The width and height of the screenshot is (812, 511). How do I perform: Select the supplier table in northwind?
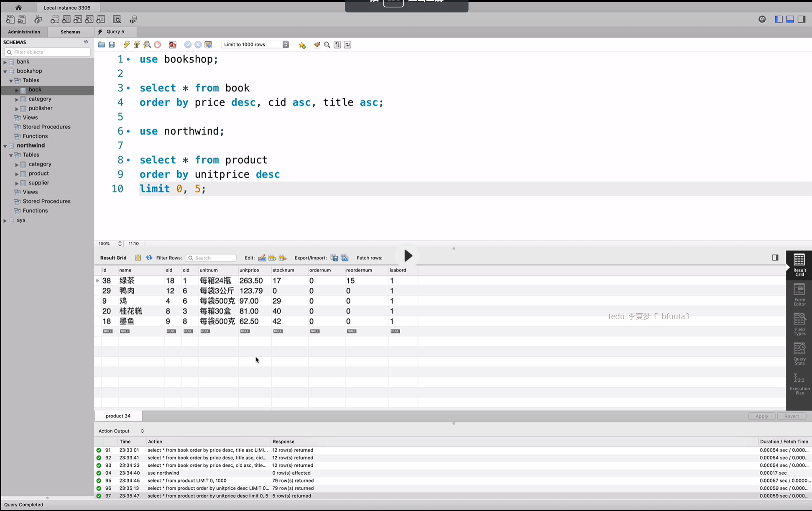tap(39, 183)
